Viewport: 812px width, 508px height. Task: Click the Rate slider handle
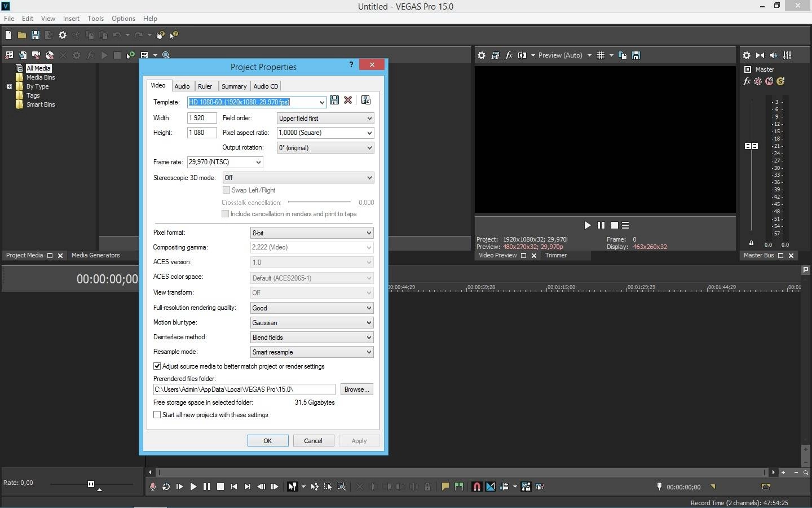tap(91, 484)
